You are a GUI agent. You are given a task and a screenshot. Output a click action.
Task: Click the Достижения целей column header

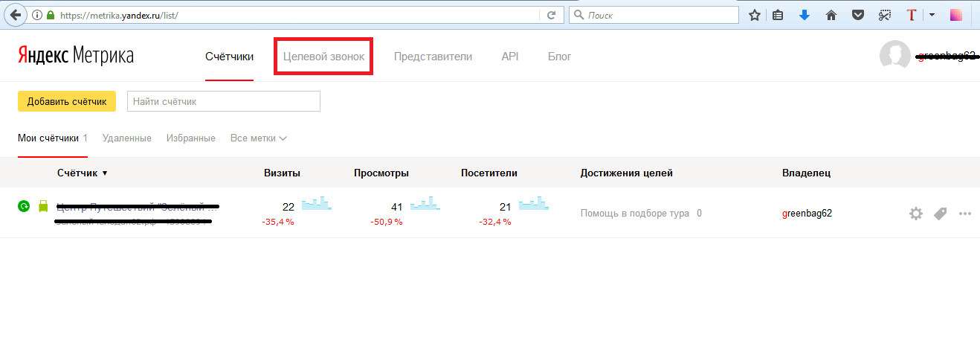[x=627, y=173]
